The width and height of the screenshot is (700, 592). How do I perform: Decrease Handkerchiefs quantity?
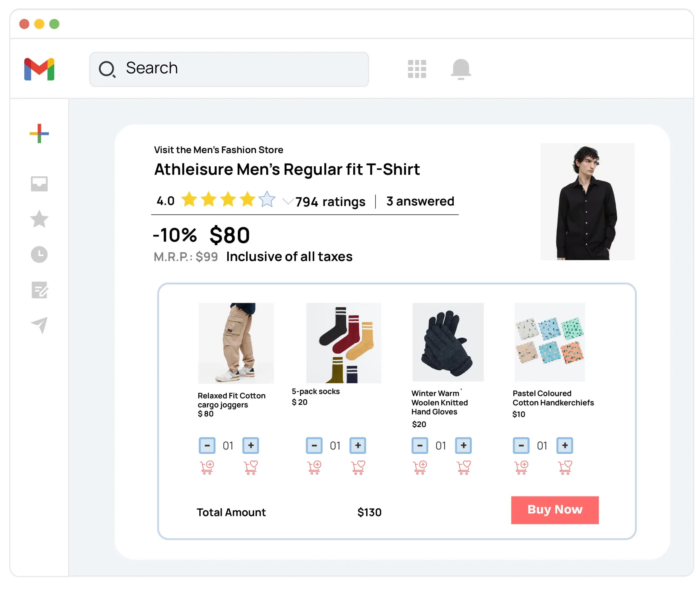[x=521, y=445]
